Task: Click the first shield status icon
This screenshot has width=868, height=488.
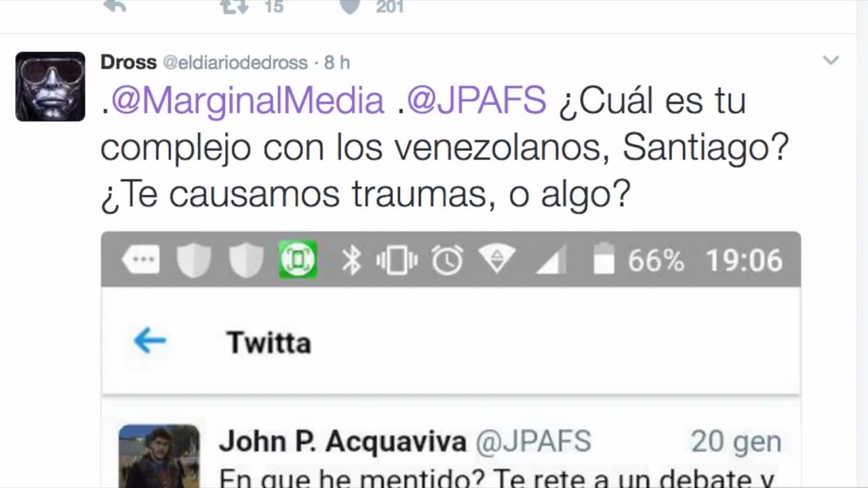Action: 194,260
